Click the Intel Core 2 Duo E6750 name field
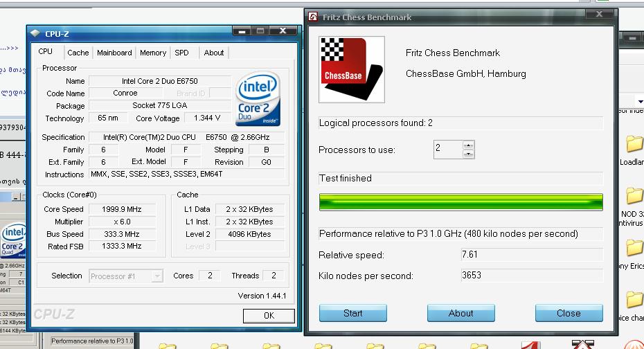 (x=160, y=81)
